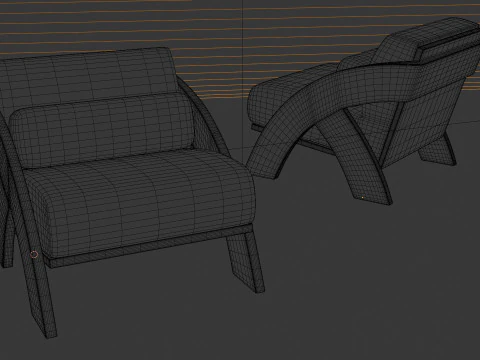Select the front armchair's lumbar pillow mesh

pyautogui.click(x=102, y=130)
